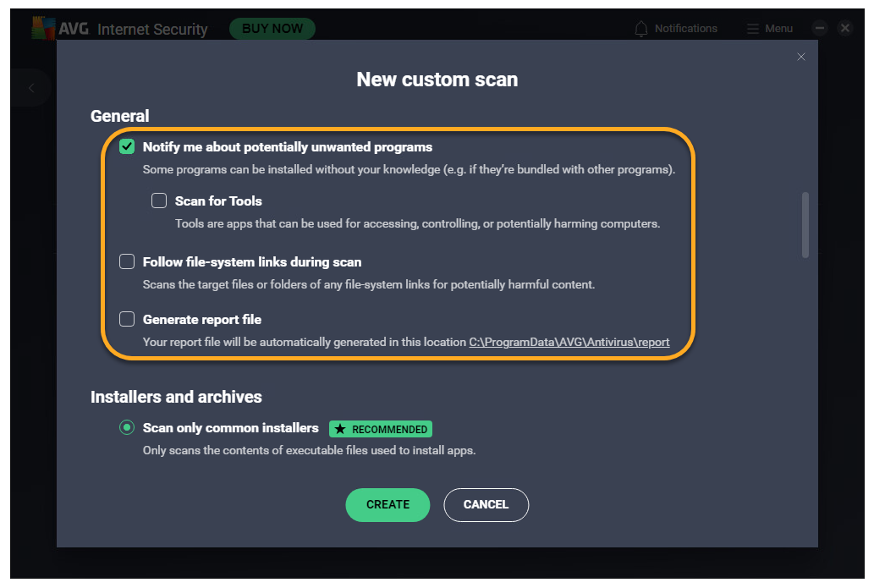Click the Notifications text in the header
The width and height of the screenshot is (874, 588).
[x=685, y=29]
